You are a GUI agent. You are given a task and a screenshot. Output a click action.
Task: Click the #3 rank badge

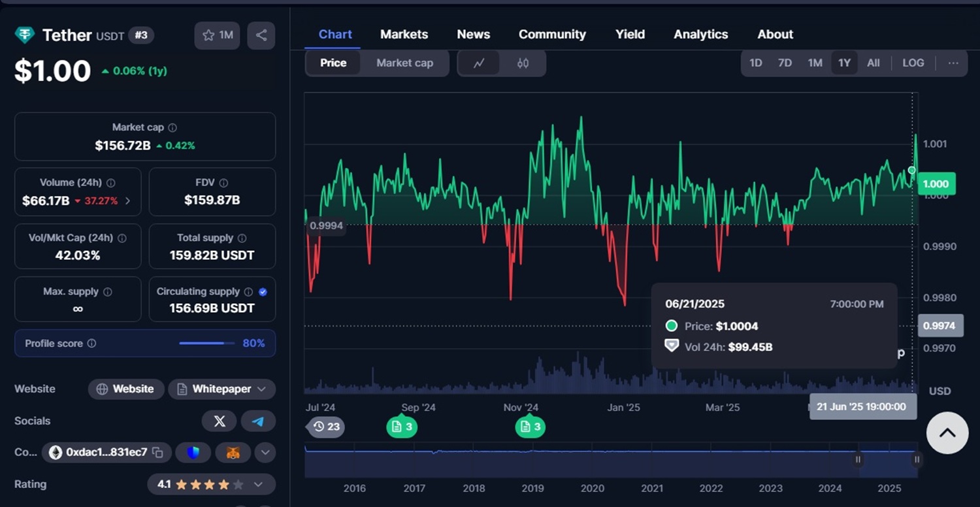(x=141, y=35)
